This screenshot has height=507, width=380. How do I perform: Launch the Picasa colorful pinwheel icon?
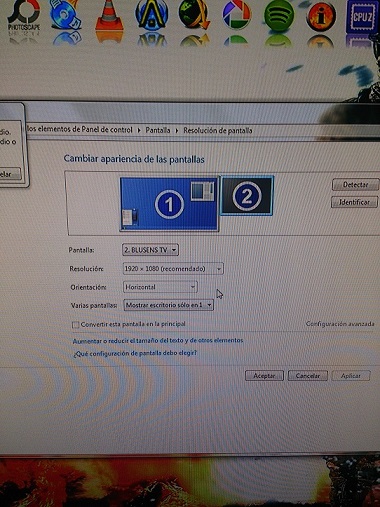point(236,15)
